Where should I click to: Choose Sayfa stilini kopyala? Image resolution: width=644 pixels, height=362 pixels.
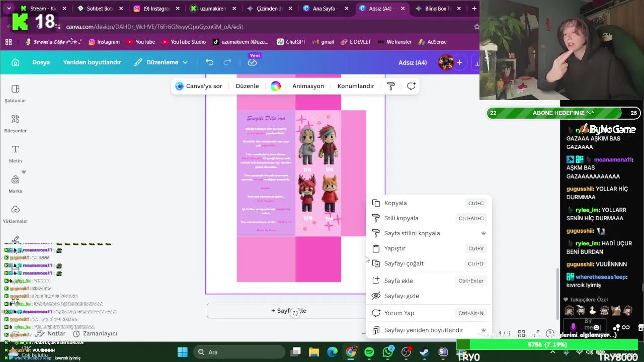pyautogui.click(x=428, y=233)
